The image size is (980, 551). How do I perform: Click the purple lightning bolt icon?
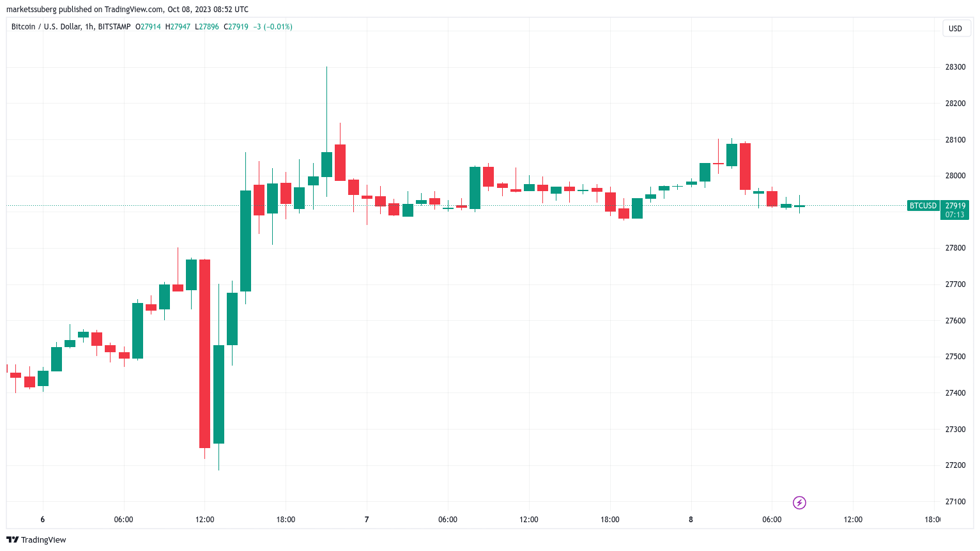click(x=799, y=503)
